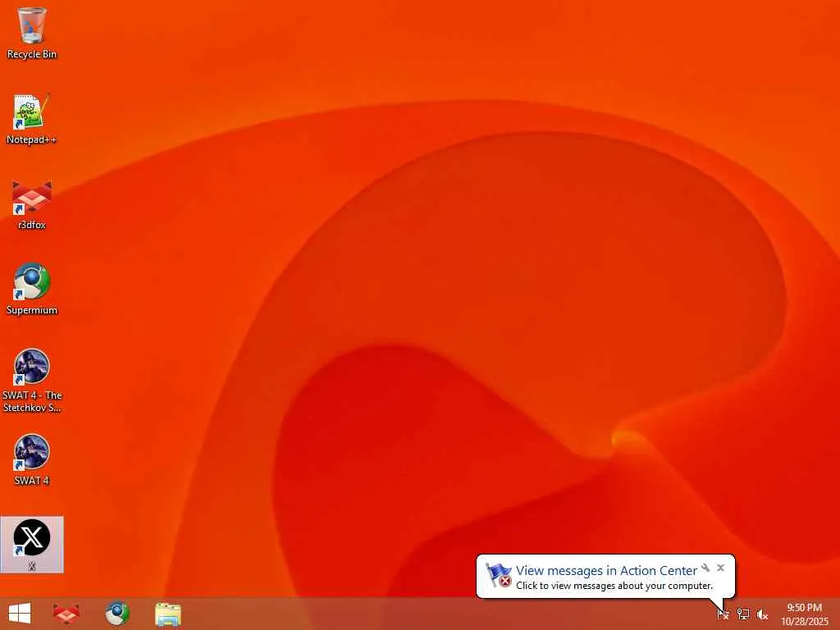Select the Notepad++ desktop shortcut

coord(32,119)
